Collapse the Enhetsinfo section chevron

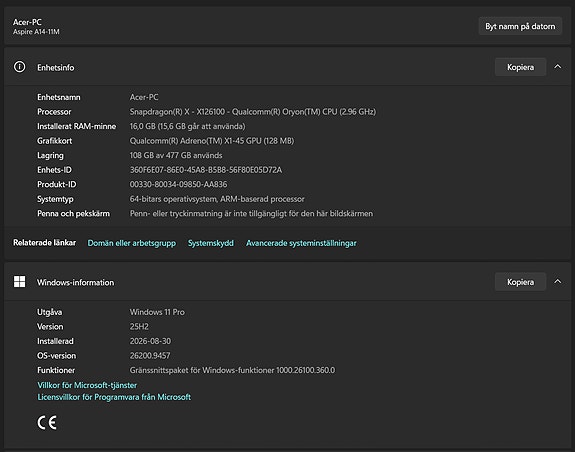pos(557,67)
